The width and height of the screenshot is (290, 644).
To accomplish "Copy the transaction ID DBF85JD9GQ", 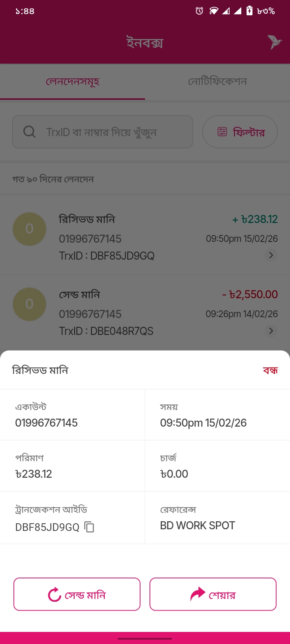I will (89, 527).
